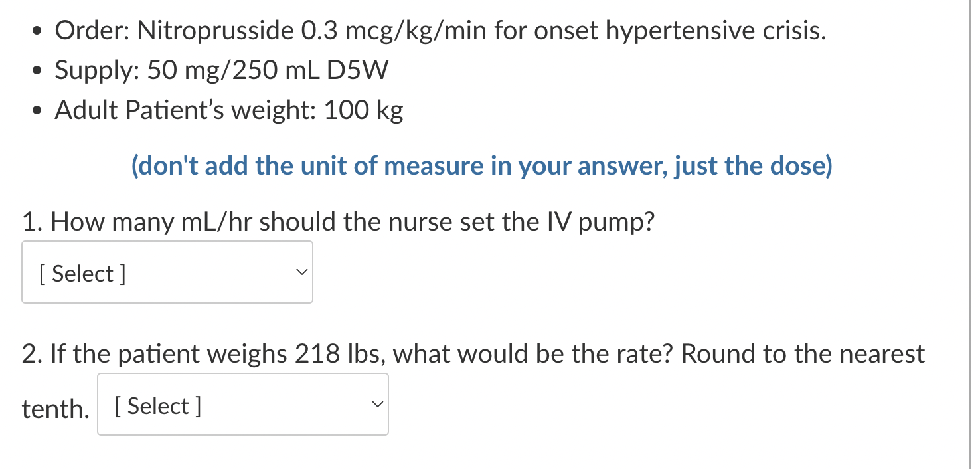Click the 100 kg weight value

(363, 110)
